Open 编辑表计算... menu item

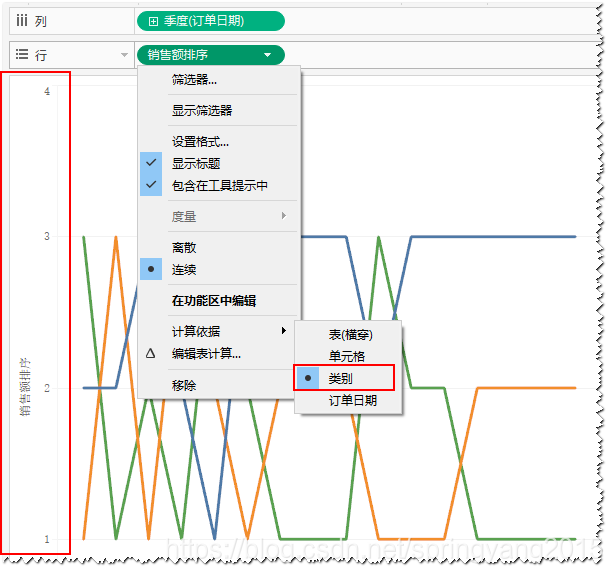point(219,354)
